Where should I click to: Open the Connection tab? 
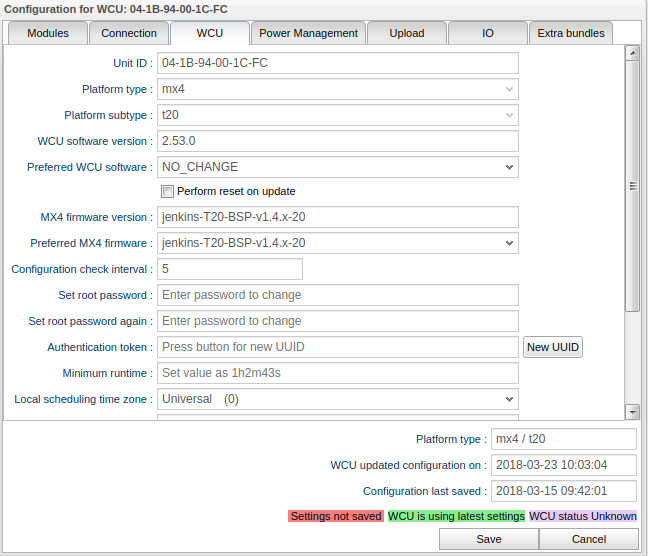(x=129, y=33)
